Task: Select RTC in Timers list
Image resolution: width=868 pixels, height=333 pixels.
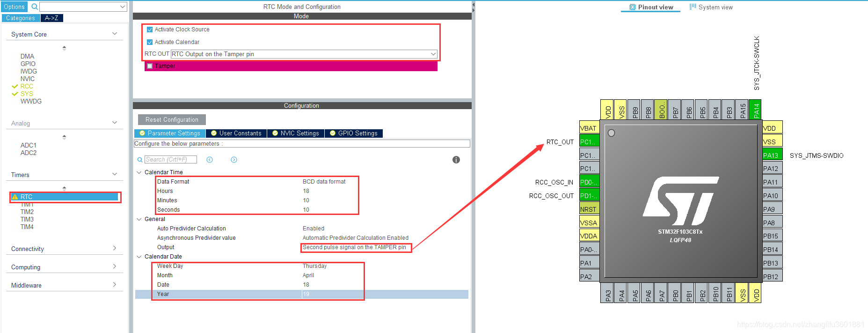Action: [65, 197]
